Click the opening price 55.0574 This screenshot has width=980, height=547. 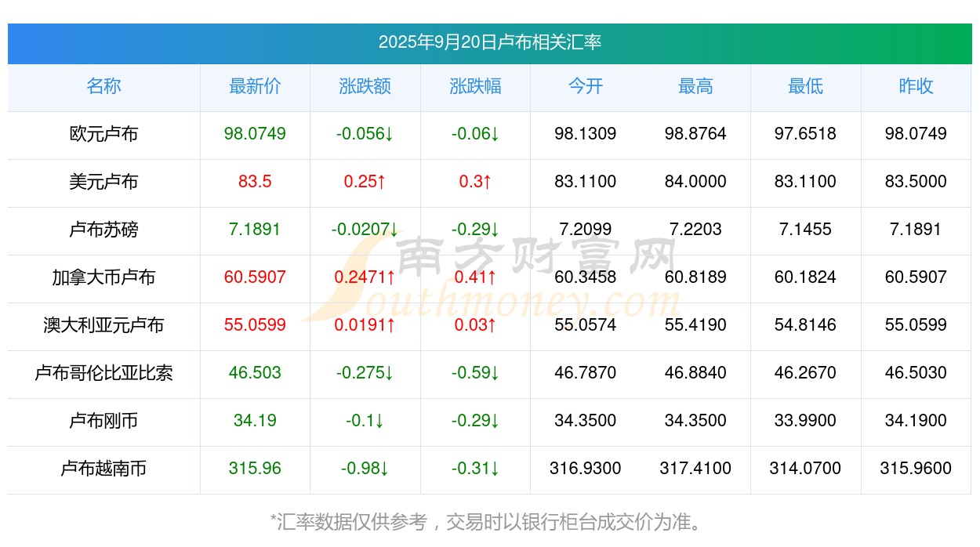point(586,325)
